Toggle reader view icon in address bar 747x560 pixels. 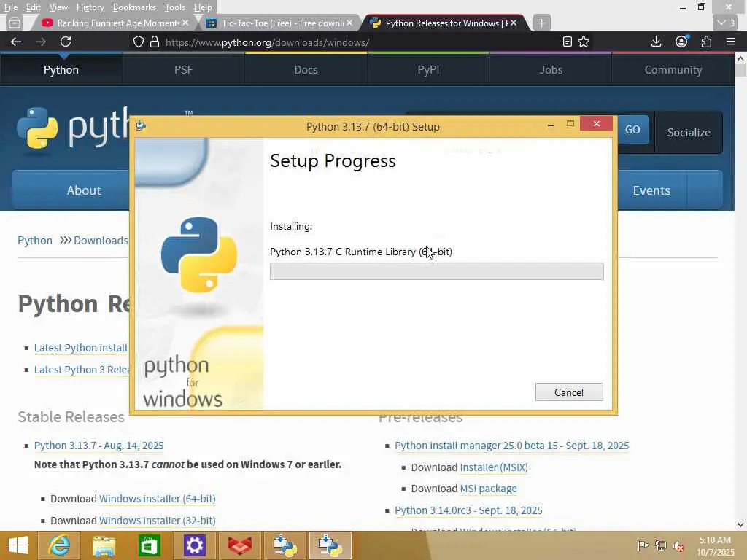(567, 42)
